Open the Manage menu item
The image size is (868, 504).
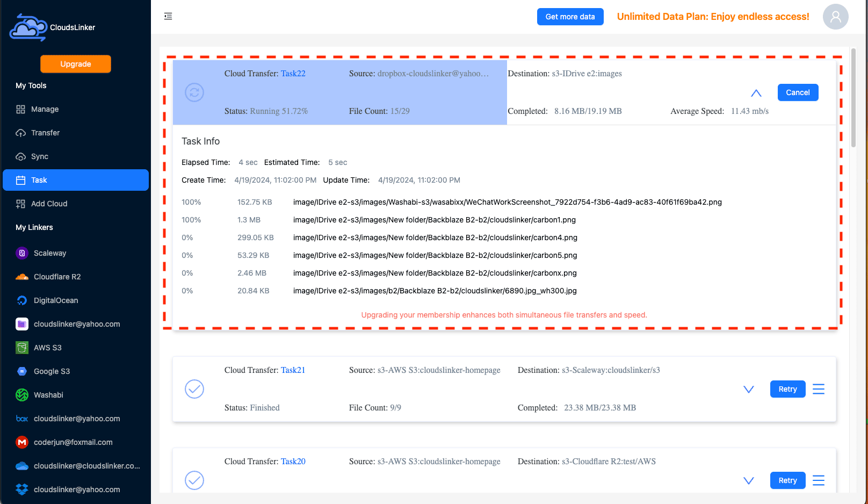pyautogui.click(x=76, y=109)
